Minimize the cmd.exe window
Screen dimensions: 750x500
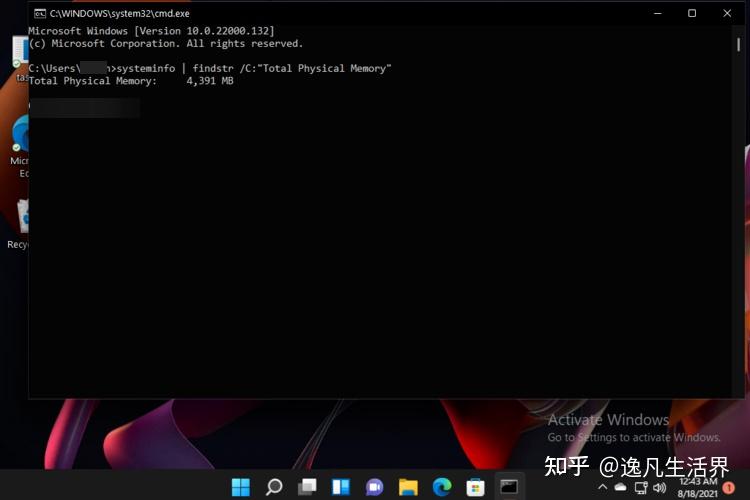(658, 13)
